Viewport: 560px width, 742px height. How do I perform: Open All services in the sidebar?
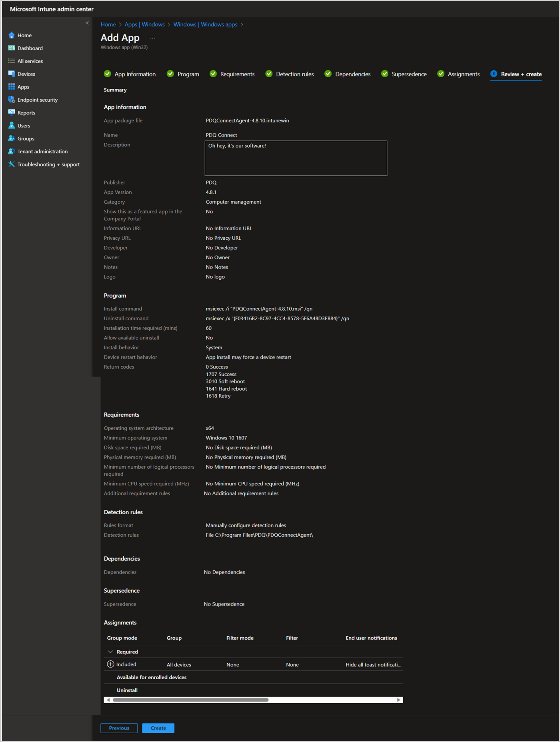pos(30,61)
